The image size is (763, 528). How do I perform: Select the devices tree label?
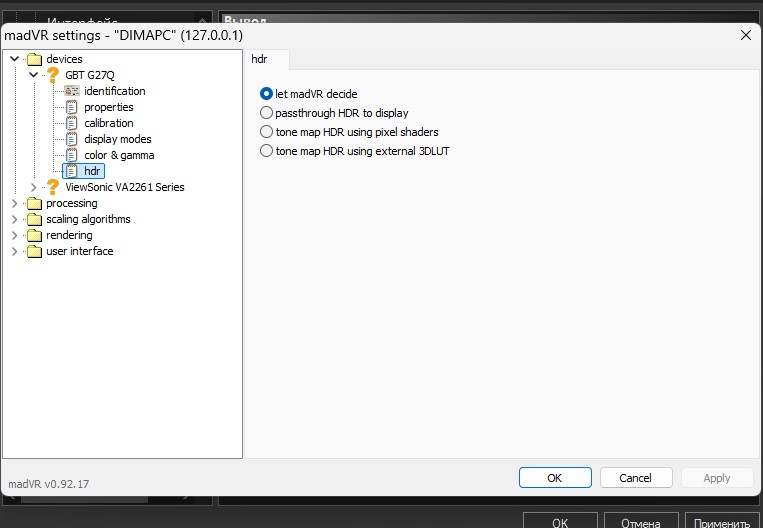click(65, 59)
